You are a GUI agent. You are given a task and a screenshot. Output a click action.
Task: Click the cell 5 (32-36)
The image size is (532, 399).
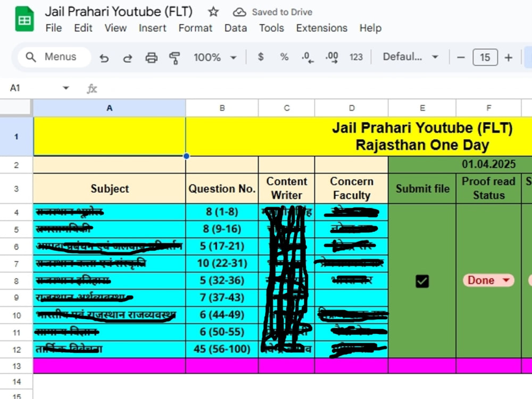[222, 280]
